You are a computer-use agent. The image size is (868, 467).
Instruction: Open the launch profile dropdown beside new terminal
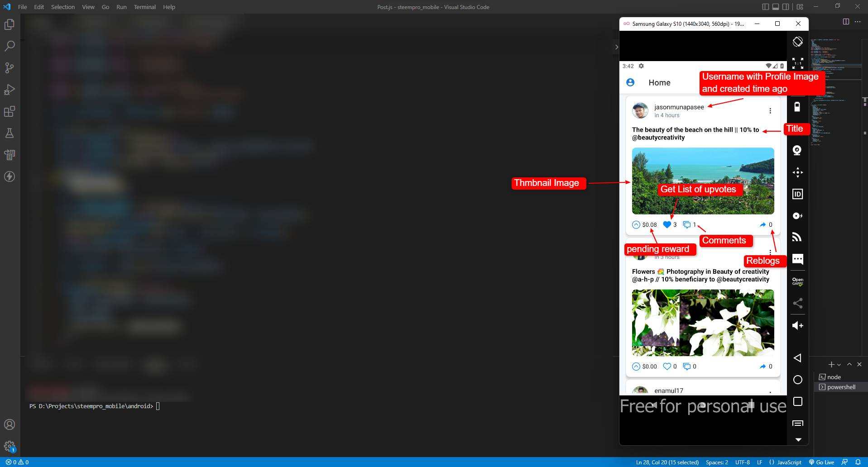[839, 365]
